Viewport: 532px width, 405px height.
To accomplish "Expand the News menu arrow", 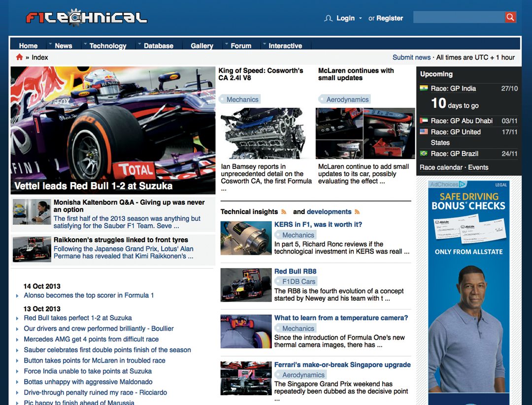I will tap(50, 44).
